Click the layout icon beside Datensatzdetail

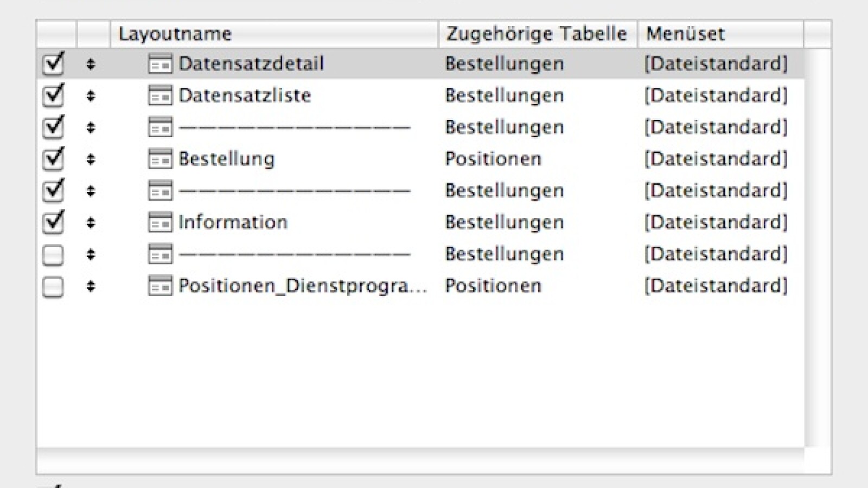158,63
